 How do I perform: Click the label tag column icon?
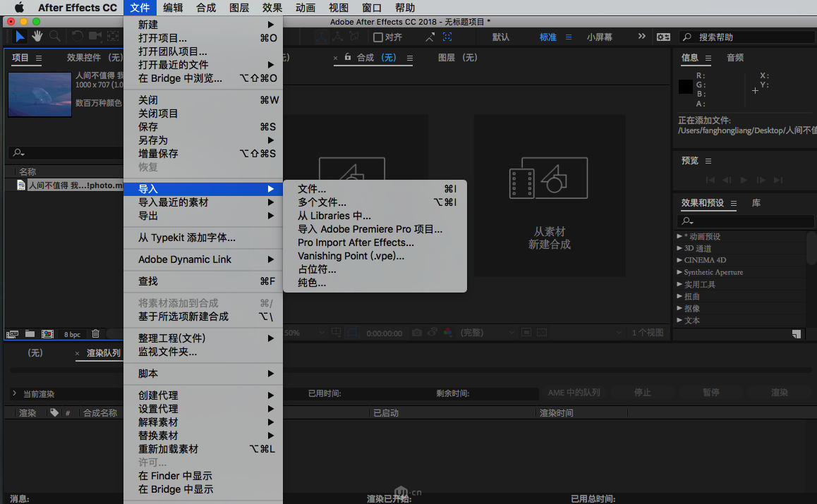coord(54,413)
